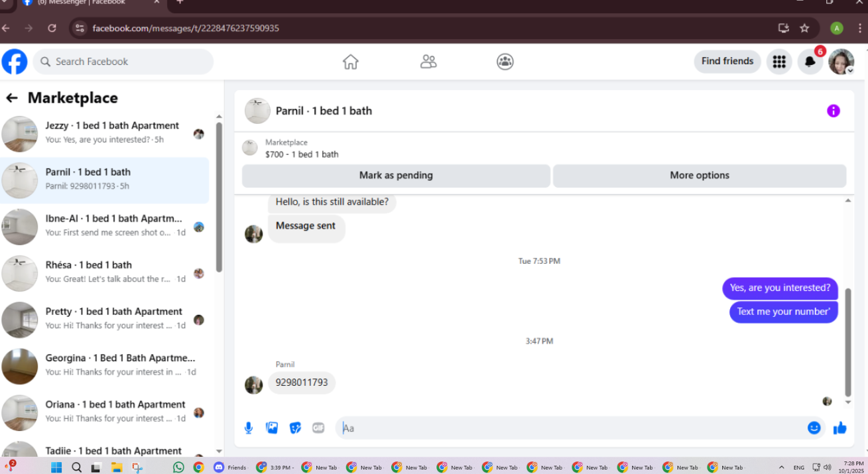The width and height of the screenshot is (868, 474).
Task: Click the chat messages scrollbar
Action: point(848,342)
